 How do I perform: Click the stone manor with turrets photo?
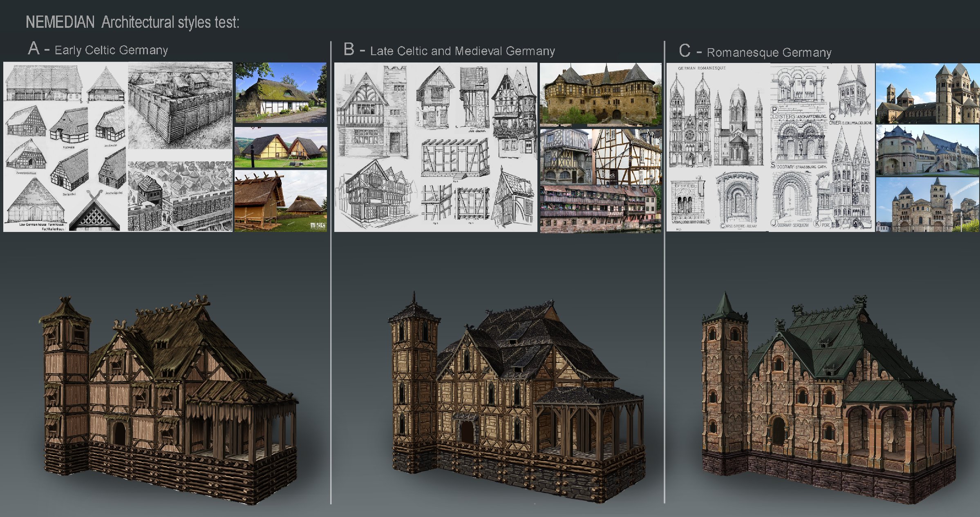600,94
